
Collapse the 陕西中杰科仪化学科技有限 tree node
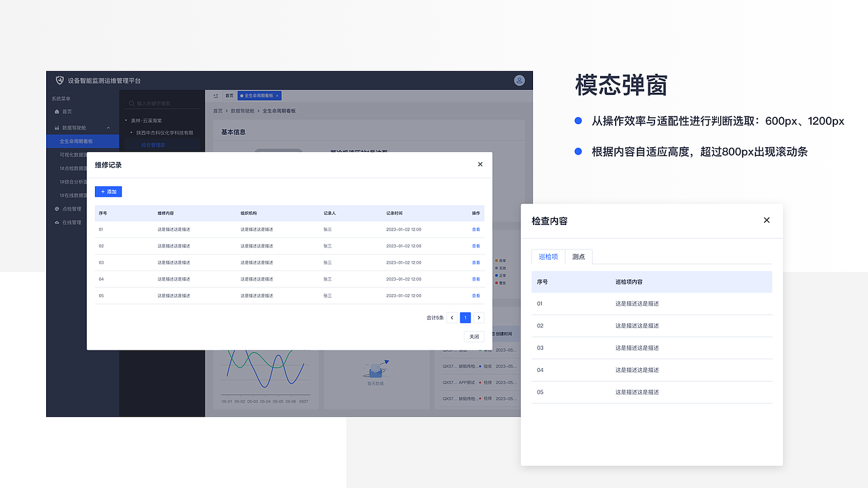tap(131, 134)
